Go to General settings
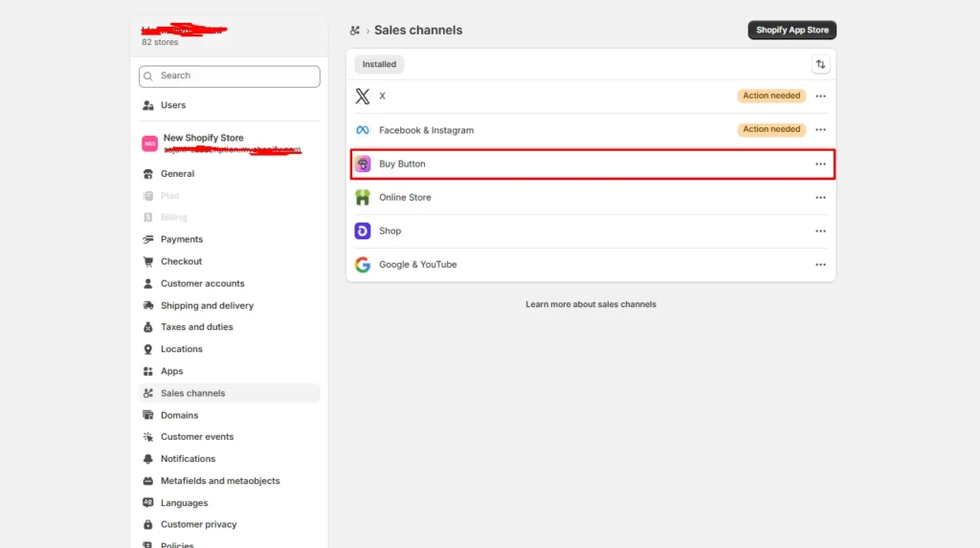Viewport: 980px width, 548px height. 230,174
